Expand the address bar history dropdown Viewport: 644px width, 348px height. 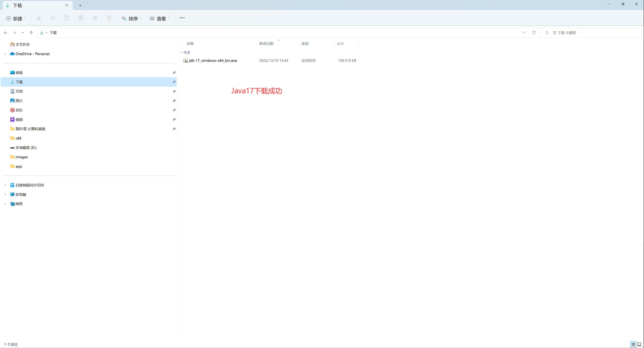[x=524, y=32]
